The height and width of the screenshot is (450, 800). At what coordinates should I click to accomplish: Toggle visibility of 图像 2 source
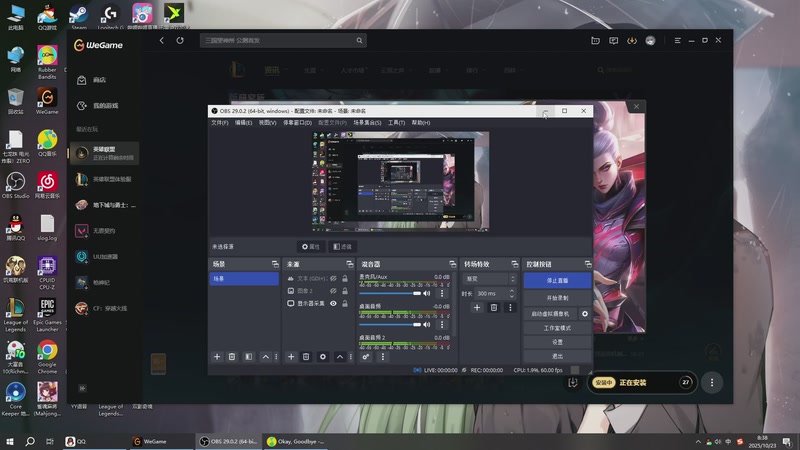click(333, 291)
